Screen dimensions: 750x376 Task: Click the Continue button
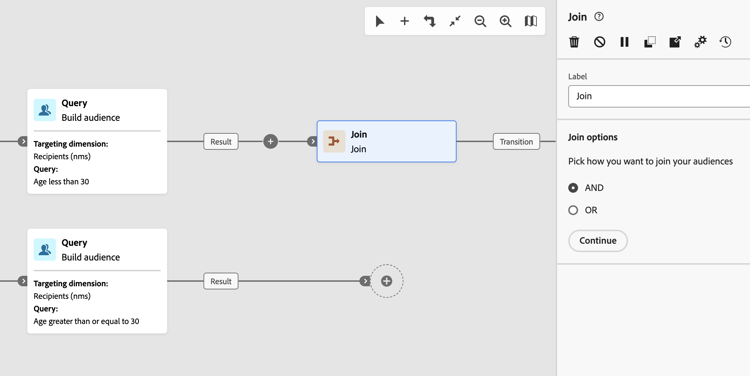tap(598, 241)
